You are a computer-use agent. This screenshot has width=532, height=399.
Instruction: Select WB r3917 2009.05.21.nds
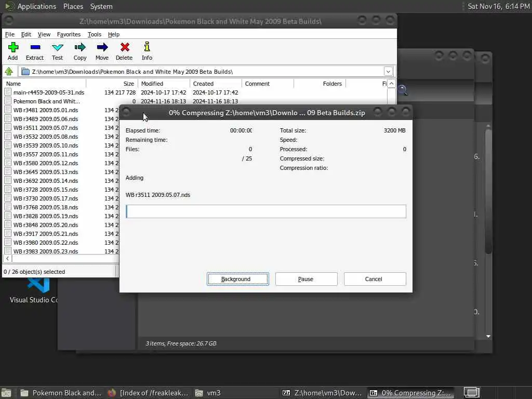pos(46,233)
